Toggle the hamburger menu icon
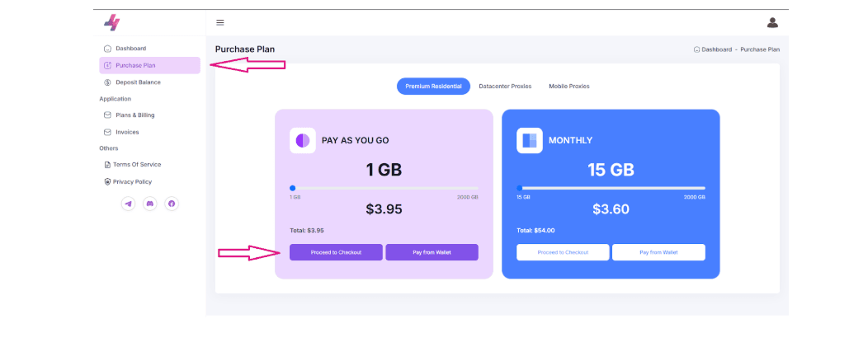The height and width of the screenshot is (347, 868). tap(219, 23)
